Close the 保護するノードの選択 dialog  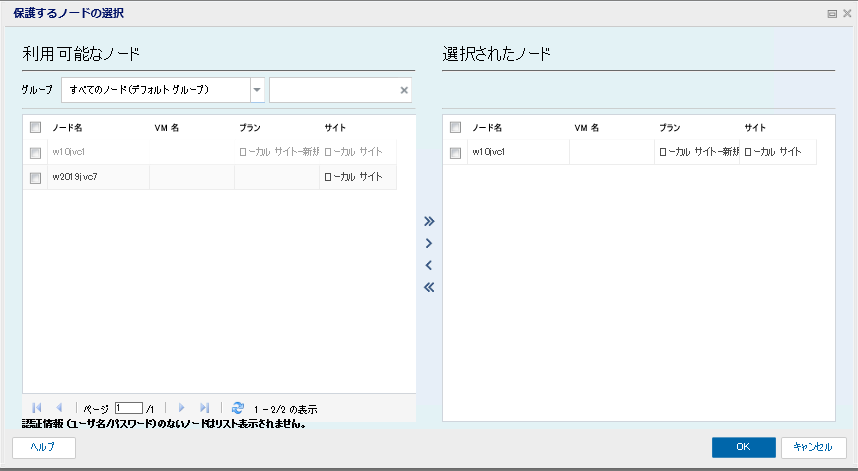coord(847,13)
